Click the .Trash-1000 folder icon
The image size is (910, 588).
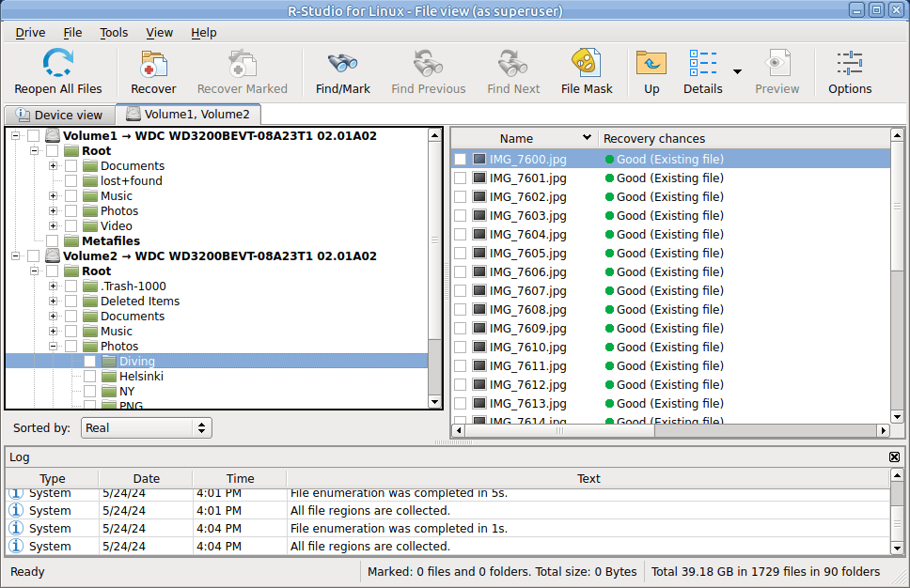(90, 286)
